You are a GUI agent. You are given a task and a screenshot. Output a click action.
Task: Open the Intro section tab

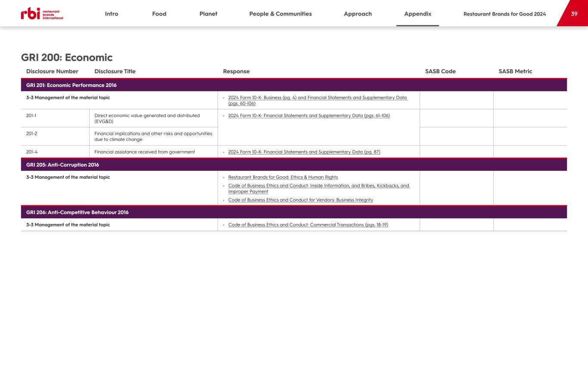point(112,14)
